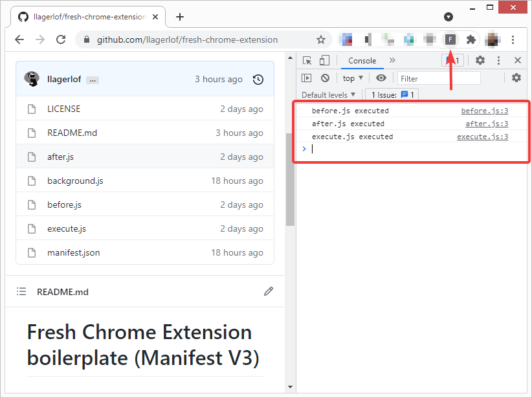Open the top JavaScript context dropdown
The image size is (532, 398).
pos(353,78)
